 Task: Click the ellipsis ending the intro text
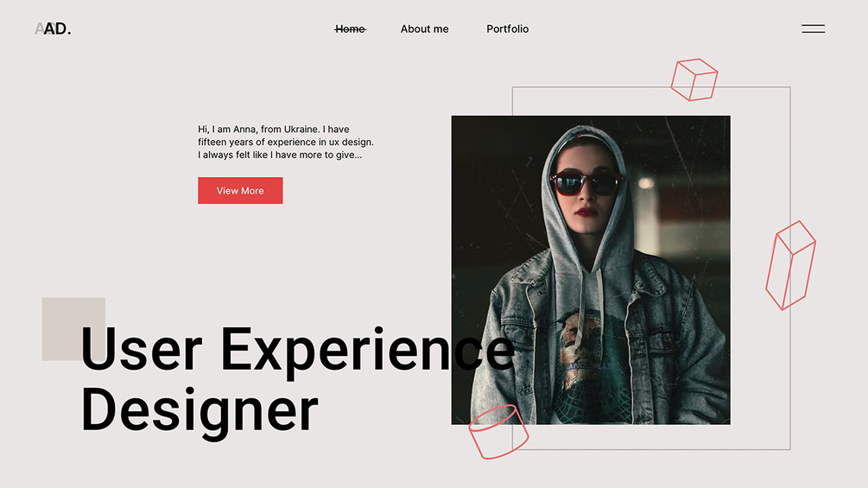(x=357, y=155)
